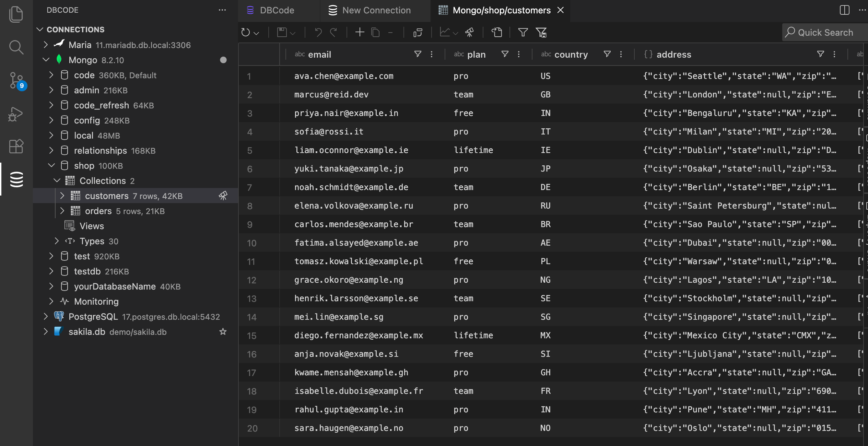Expand the orders collection
868x446 pixels.
[62, 211]
